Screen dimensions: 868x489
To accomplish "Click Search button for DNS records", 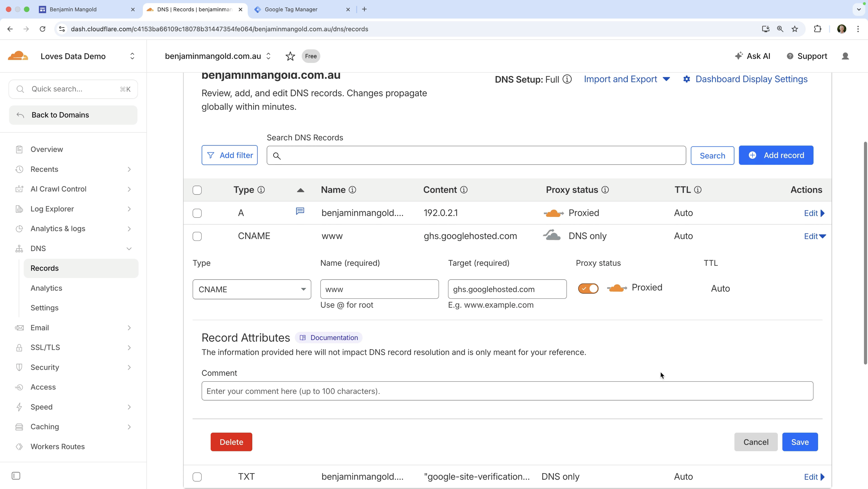I will (712, 155).
